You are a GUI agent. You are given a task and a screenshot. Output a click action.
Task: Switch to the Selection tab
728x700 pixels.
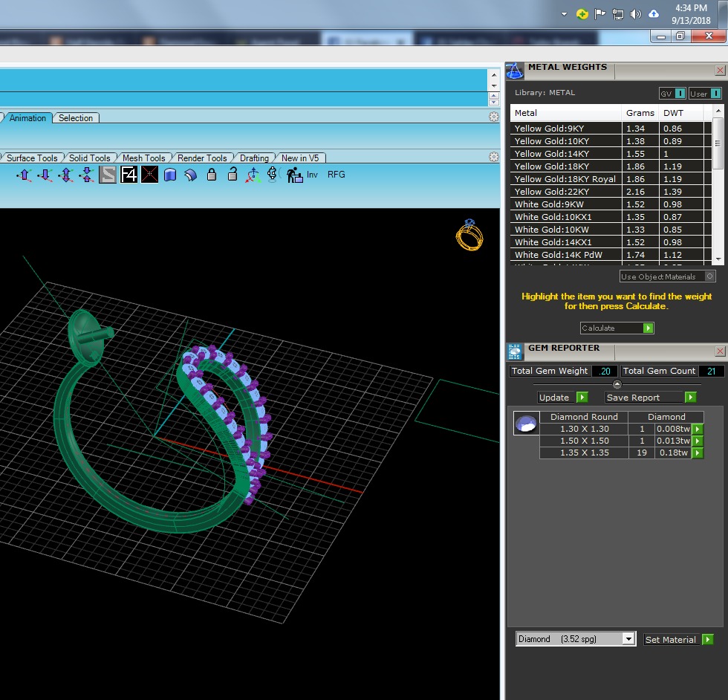click(x=76, y=118)
